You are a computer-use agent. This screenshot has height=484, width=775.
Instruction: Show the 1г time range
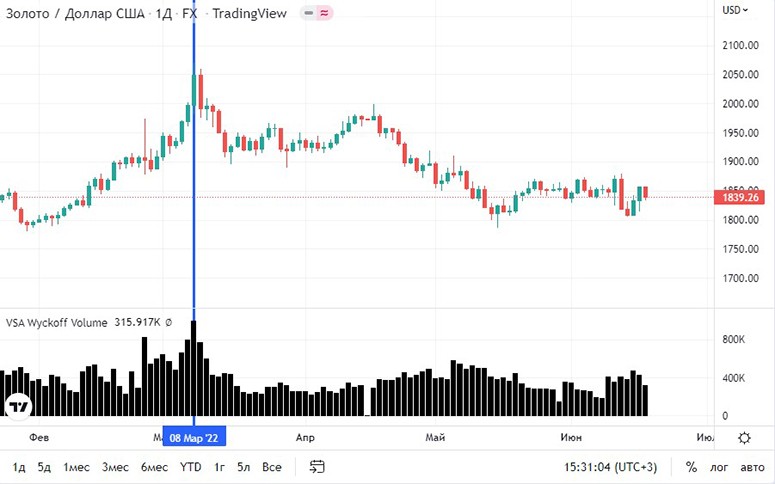(219, 467)
